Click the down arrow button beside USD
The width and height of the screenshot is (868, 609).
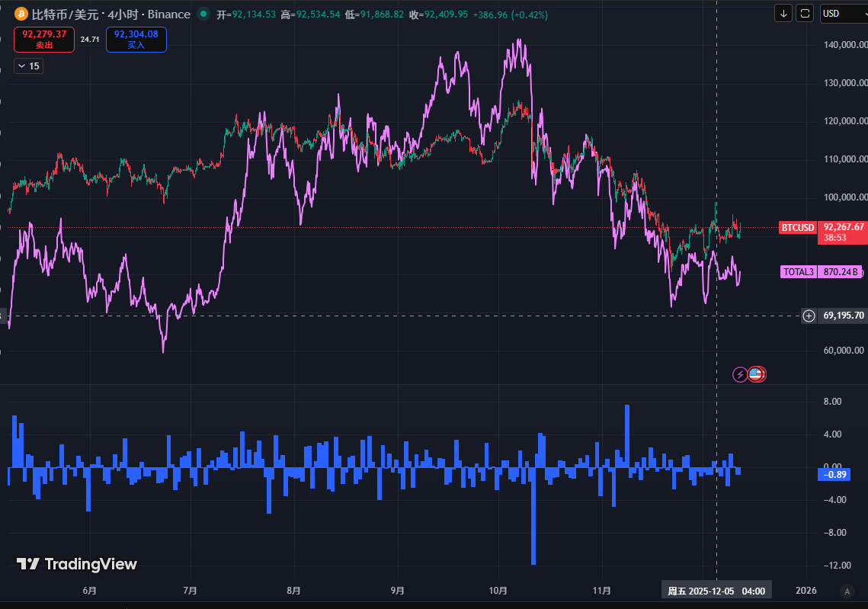pos(783,14)
